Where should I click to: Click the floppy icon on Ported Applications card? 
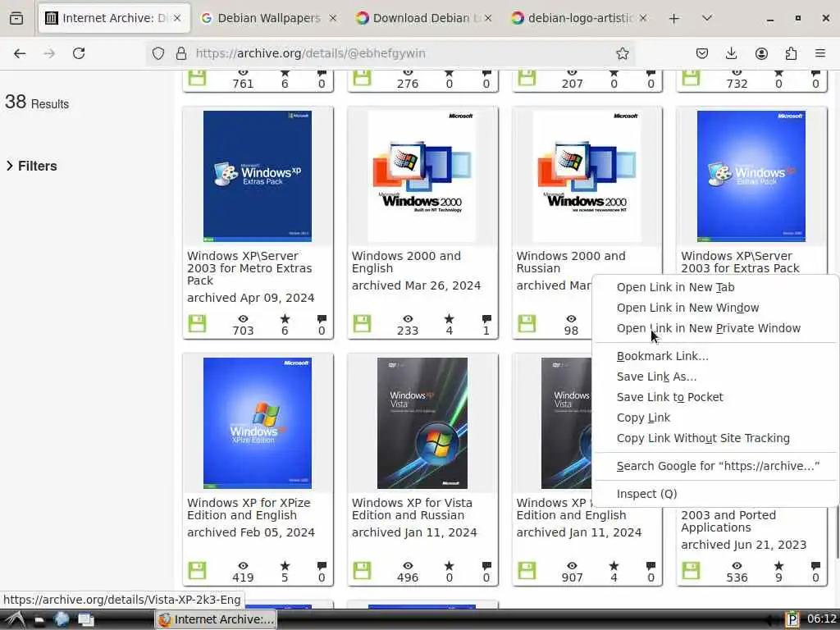tap(691, 571)
